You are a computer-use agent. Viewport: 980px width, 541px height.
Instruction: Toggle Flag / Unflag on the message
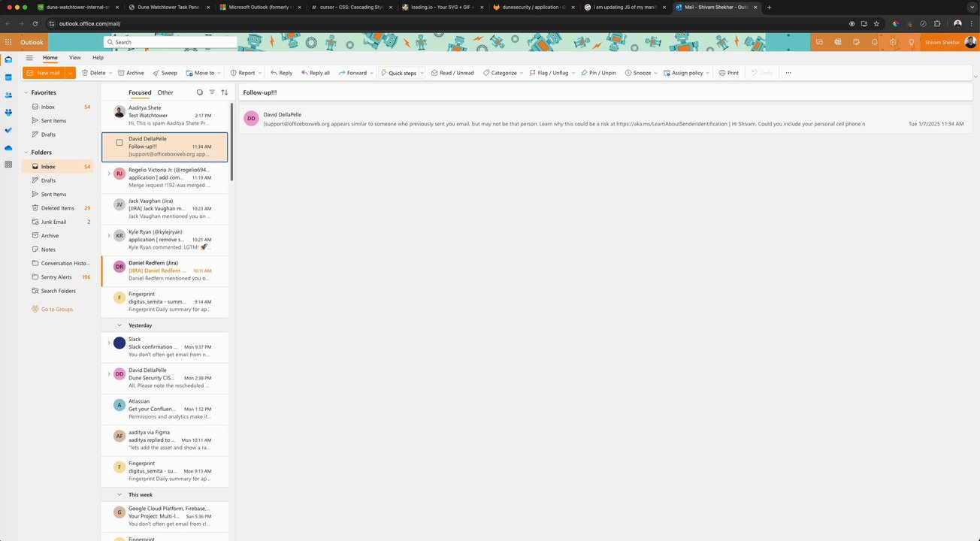[548, 73]
